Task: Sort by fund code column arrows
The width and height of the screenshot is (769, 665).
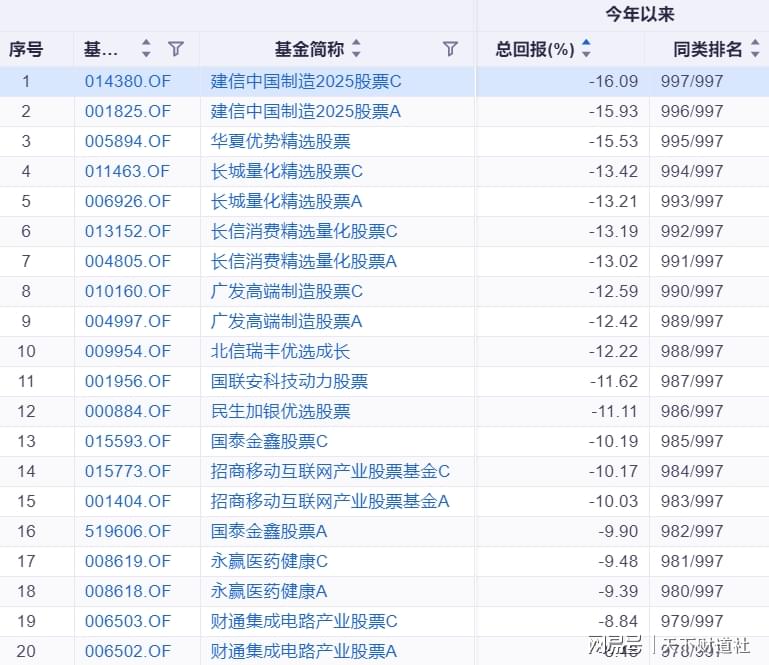Action: pyautogui.click(x=146, y=49)
